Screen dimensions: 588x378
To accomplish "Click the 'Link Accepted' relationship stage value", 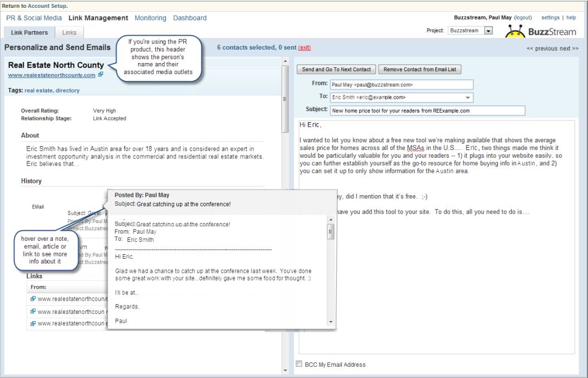I will (110, 118).
